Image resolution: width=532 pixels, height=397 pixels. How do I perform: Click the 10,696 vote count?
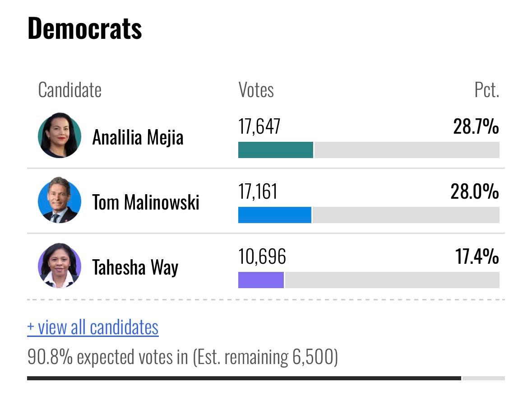[262, 257]
